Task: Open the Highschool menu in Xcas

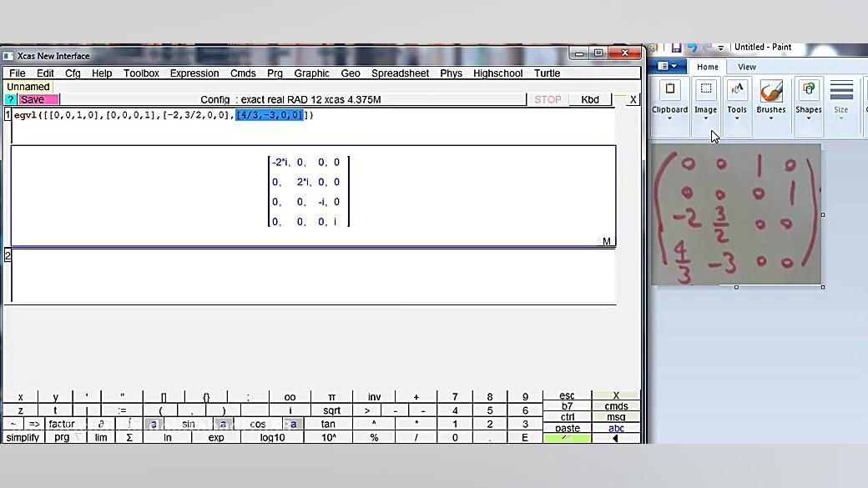Action: (x=497, y=73)
